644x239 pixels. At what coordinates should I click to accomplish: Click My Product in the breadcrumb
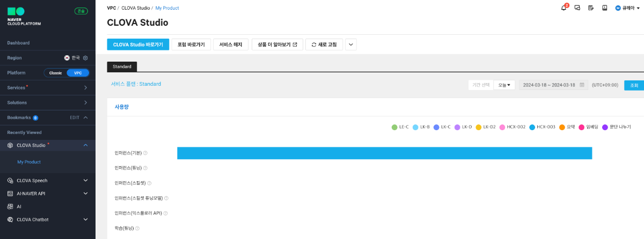click(x=167, y=8)
